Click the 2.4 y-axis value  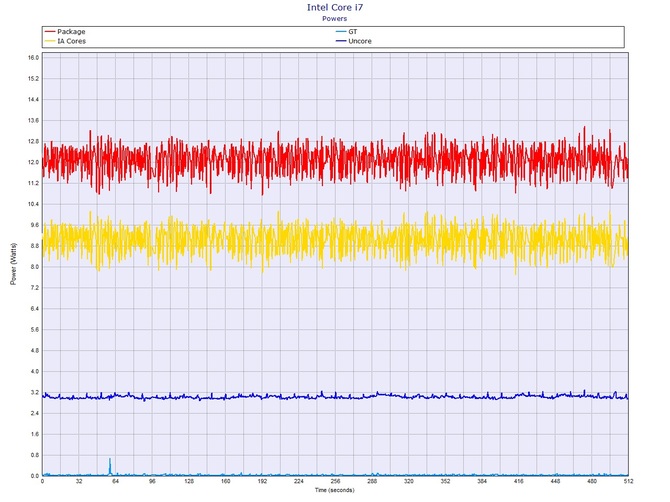33,413
